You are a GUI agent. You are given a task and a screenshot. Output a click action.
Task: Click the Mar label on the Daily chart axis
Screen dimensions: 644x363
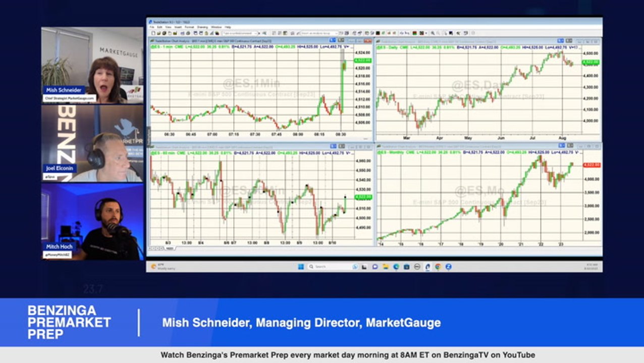pos(407,137)
